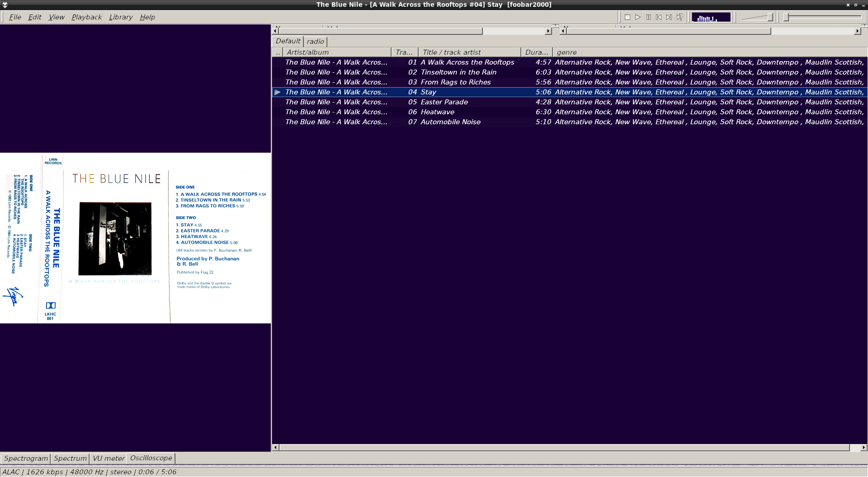Click the playlist bottom scrollbar right arrow

(863, 448)
